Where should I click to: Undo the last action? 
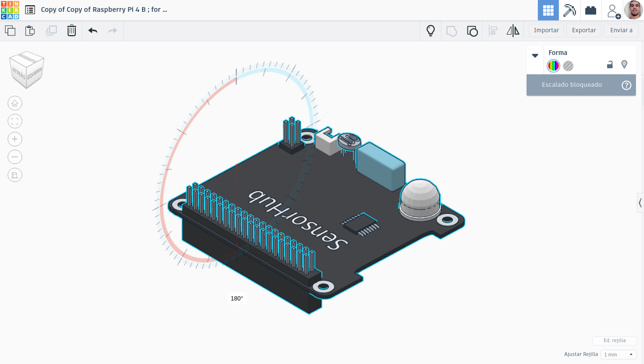click(93, 31)
